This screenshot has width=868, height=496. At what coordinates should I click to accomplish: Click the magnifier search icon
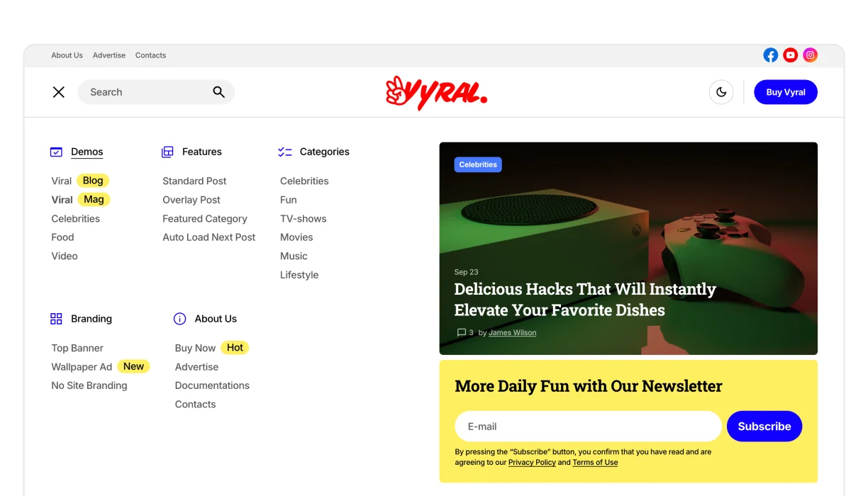(218, 92)
